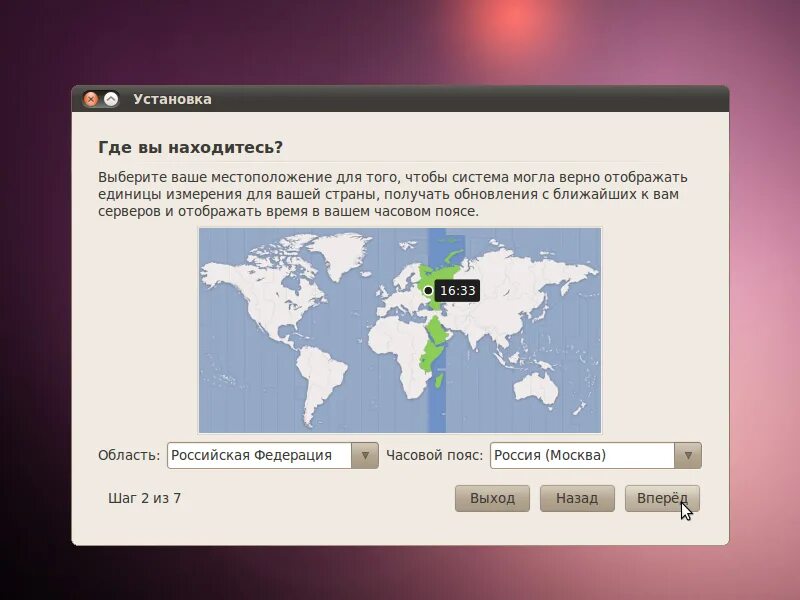Image resolution: width=800 pixels, height=600 pixels.
Task: Quit the installer via Выход button
Action: click(492, 498)
